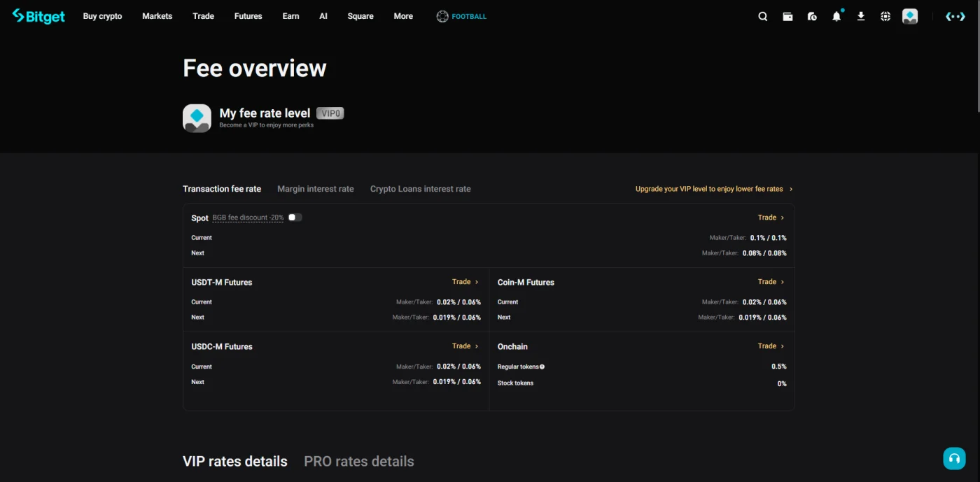Image resolution: width=980 pixels, height=482 pixels.
Task: Switch to Margin interest rate tab
Action: click(316, 189)
